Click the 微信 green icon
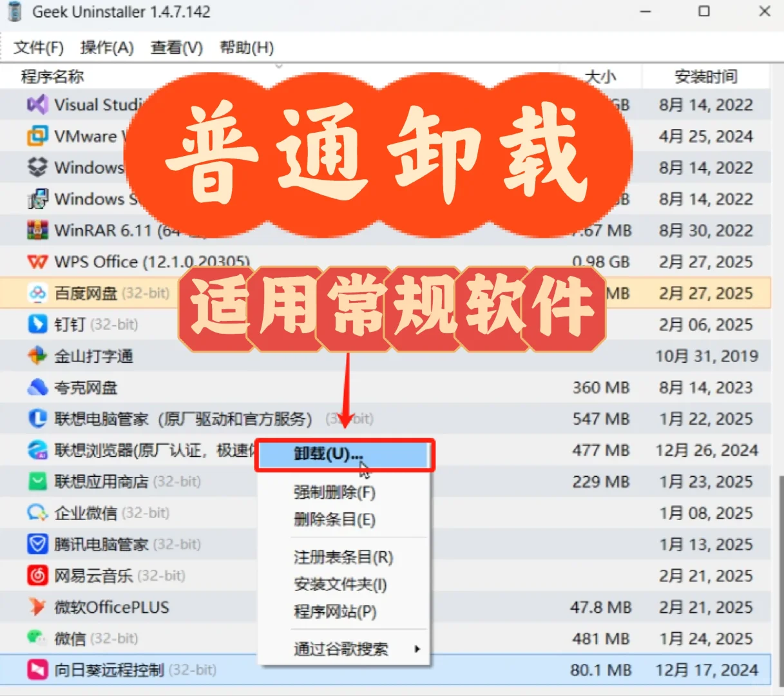 (x=37, y=638)
